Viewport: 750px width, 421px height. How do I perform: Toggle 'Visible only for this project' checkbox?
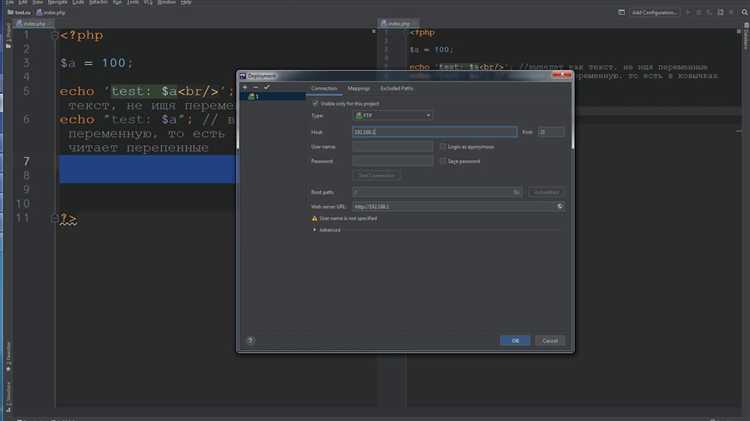click(315, 103)
